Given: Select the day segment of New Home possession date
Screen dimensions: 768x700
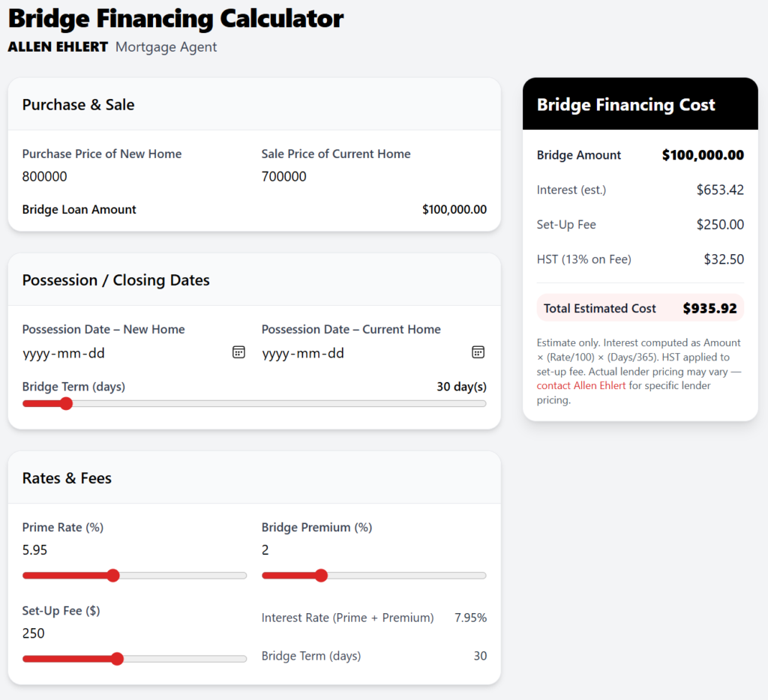Looking at the screenshot, I should (96, 353).
